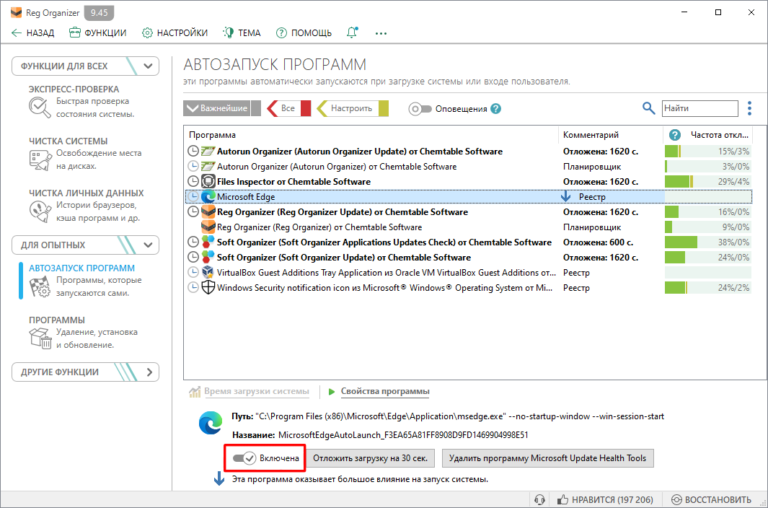Toggle the Оповещения notifications switch
Screen dimensions: 768x508
point(420,109)
